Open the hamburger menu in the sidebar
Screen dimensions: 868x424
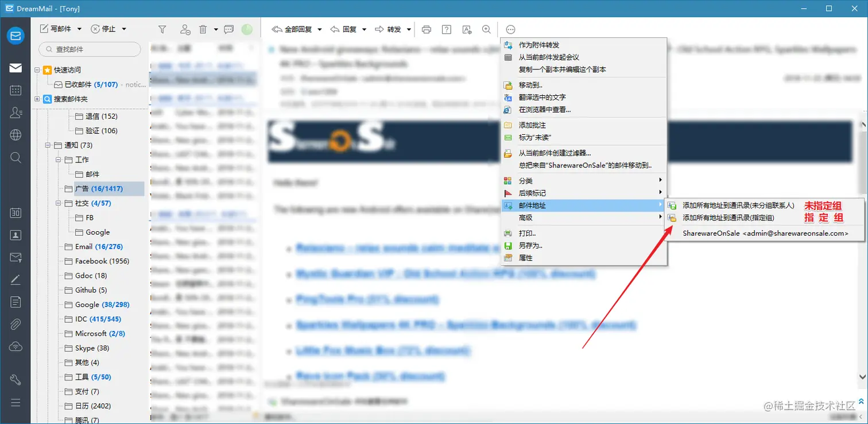pyautogui.click(x=15, y=402)
